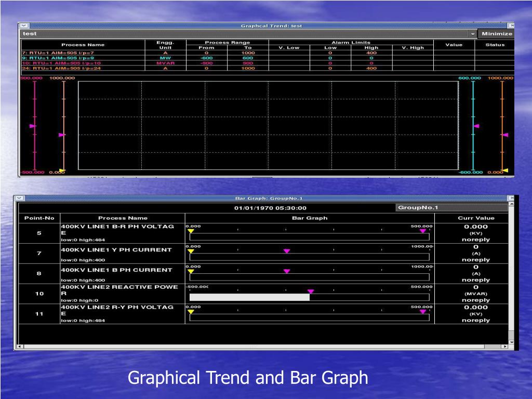The image size is (532, 399).
Task: Open the 'test' dropdown arrow in trend window
Action: click(473, 34)
